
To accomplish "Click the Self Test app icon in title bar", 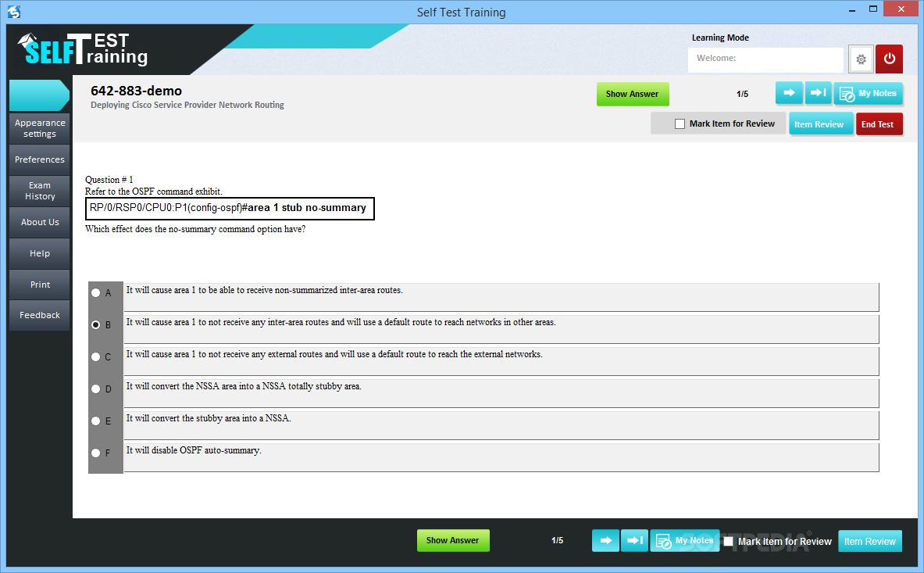I will 14,12.
